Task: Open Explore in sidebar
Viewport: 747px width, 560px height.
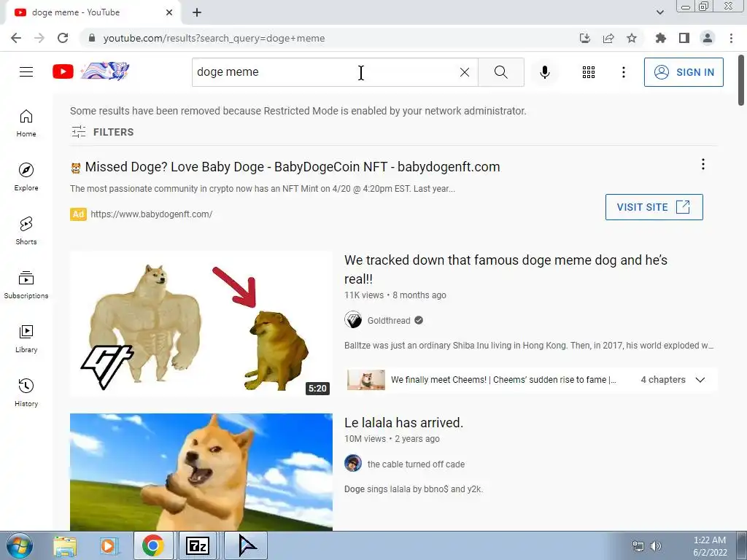Action: click(26, 177)
